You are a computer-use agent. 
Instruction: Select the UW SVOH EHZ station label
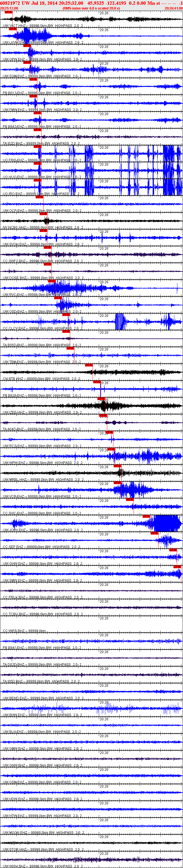43,245
